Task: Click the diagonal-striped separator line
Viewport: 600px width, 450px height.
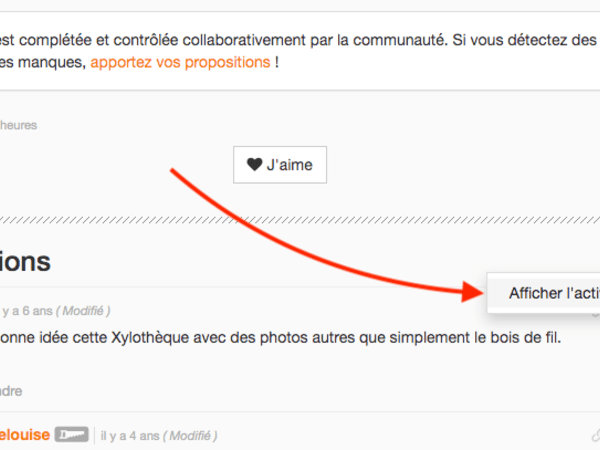Action: coord(300,218)
